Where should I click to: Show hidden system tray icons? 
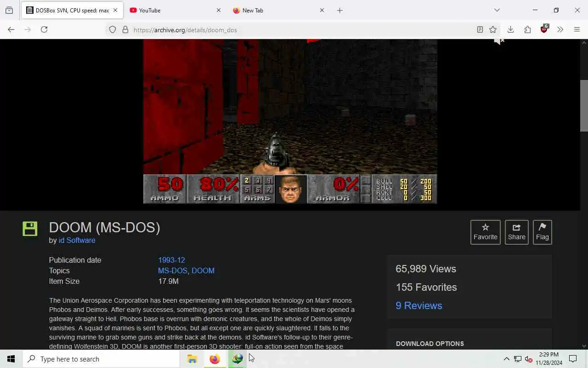click(506, 359)
